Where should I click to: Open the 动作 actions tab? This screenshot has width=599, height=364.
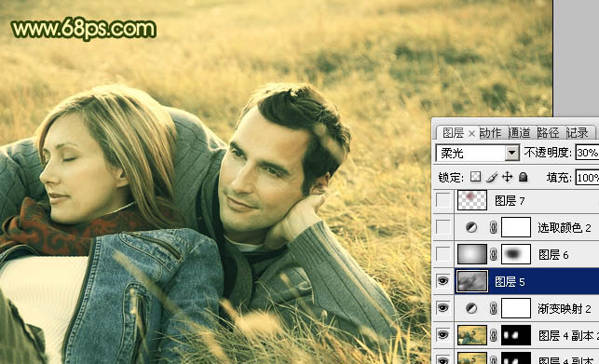coord(490,133)
